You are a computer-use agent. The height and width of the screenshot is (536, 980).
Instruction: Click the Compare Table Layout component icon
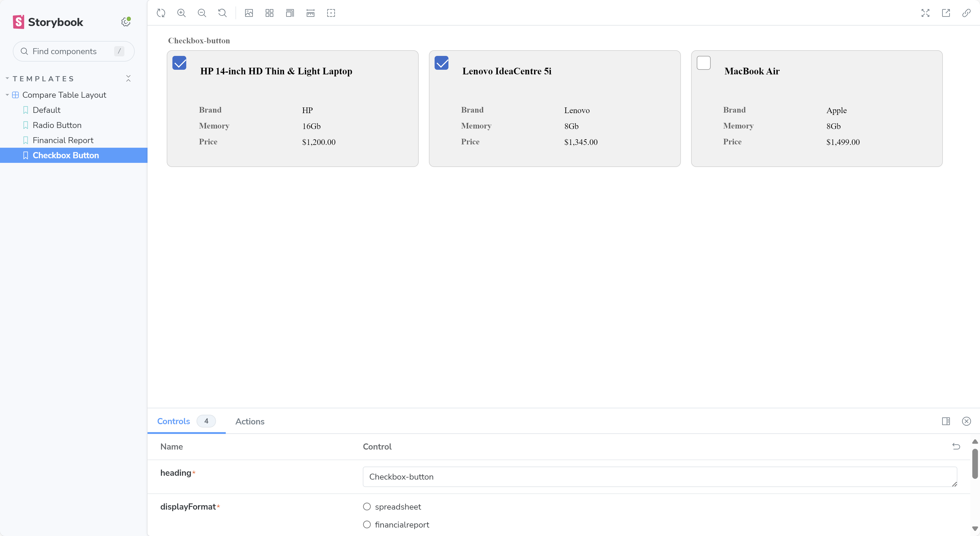pyautogui.click(x=16, y=95)
